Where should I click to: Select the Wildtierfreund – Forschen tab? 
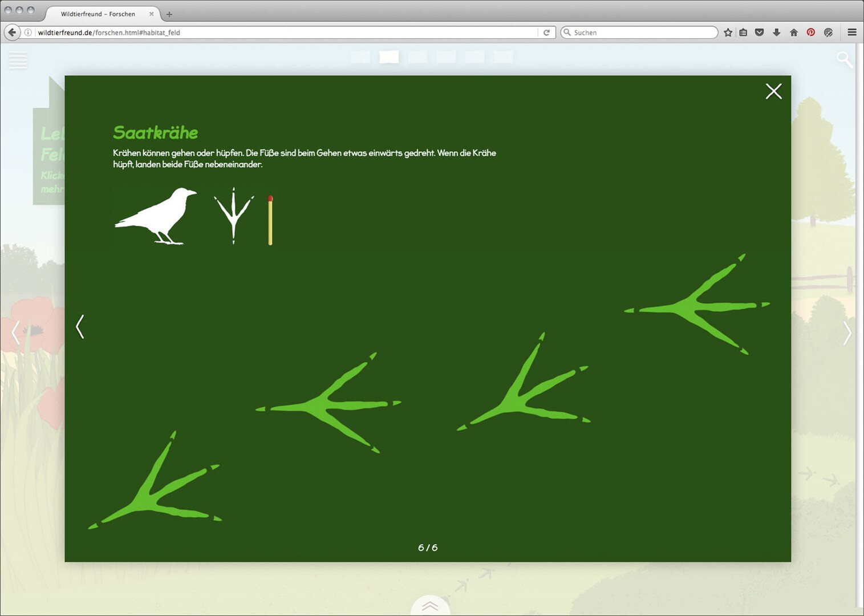tap(98, 14)
